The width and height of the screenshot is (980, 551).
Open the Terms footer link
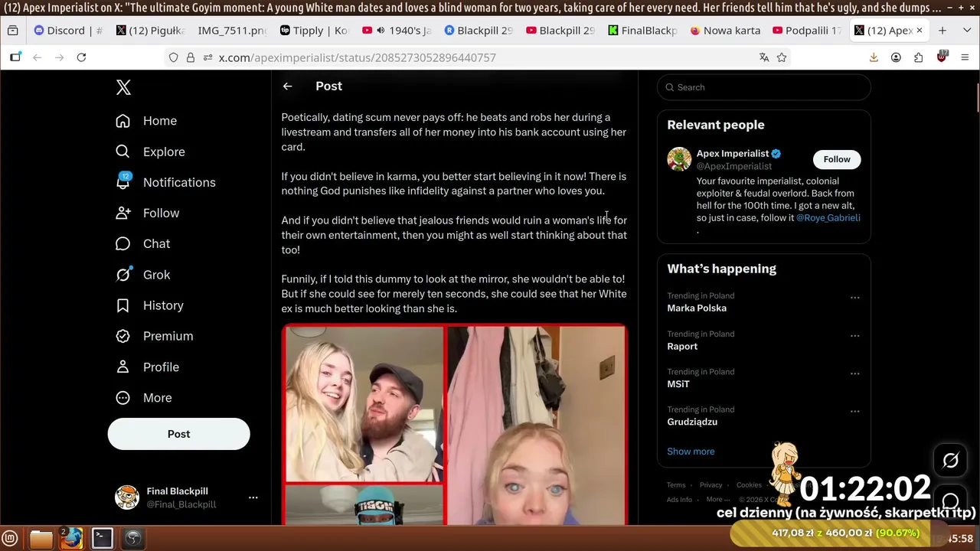(x=676, y=485)
